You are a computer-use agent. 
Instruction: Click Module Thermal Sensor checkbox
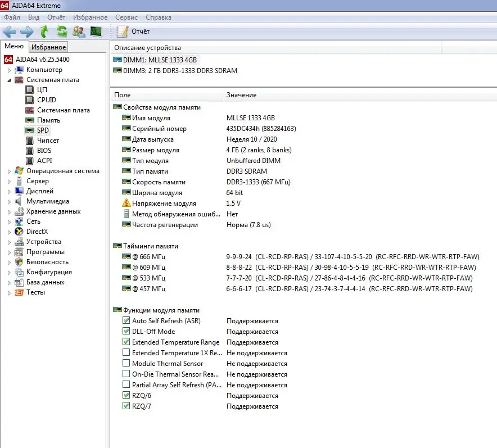(126, 363)
